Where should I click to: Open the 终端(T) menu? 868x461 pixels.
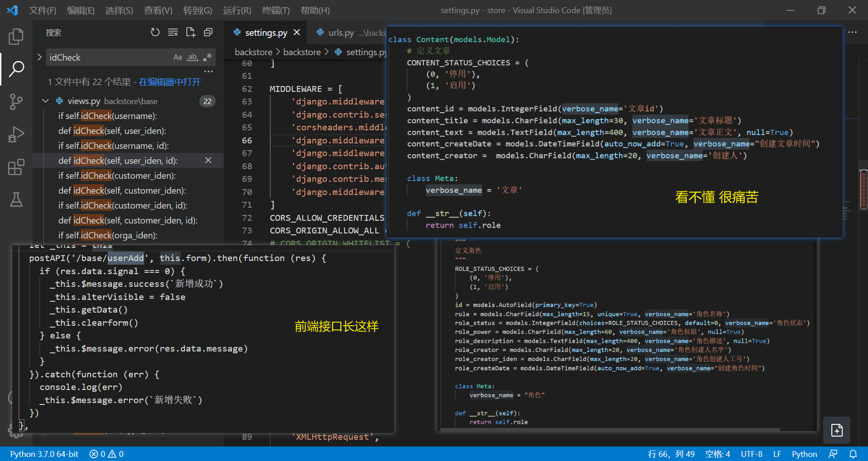pyautogui.click(x=276, y=10)
